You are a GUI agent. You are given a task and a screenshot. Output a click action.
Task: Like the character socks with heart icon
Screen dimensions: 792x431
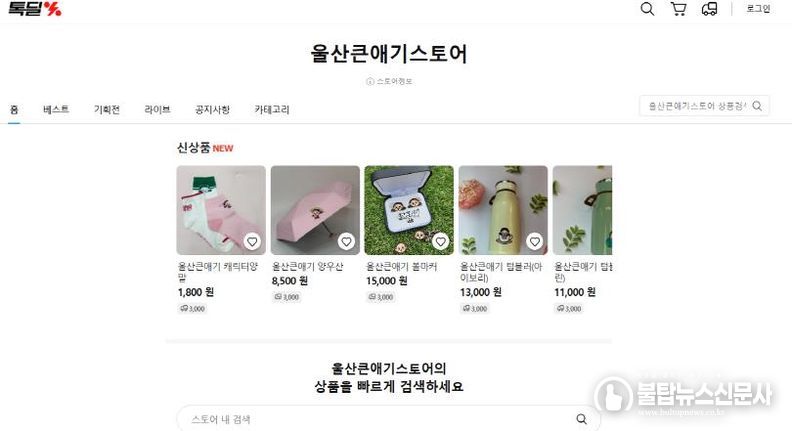click(x=252, y=242)
